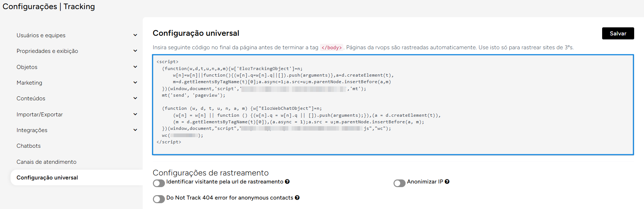Expand Importar/Exportar chevron arrow
Viewport: 644px width, 209px height.
(135, 115)
